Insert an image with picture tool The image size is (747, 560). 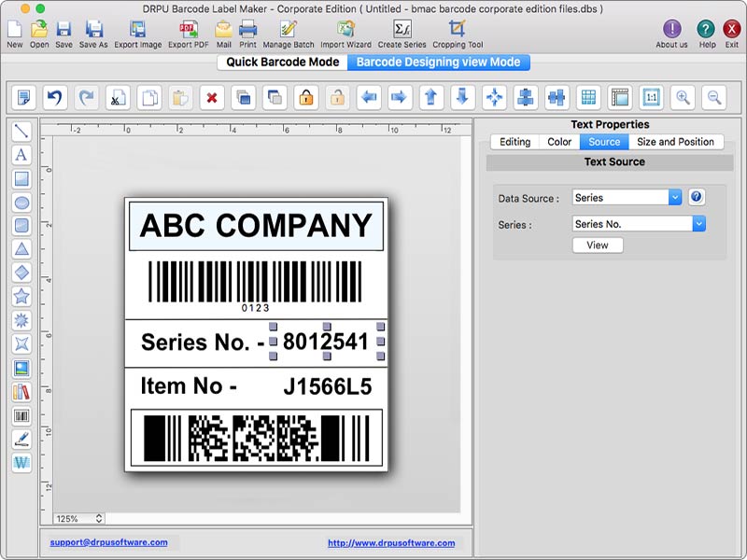[x=21, y=368]
